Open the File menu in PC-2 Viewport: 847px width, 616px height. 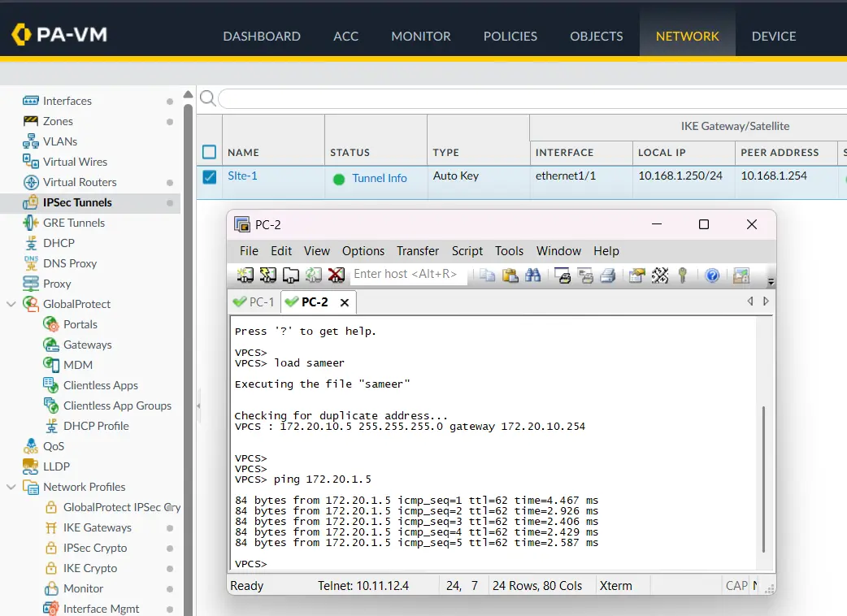coord(249,251)
